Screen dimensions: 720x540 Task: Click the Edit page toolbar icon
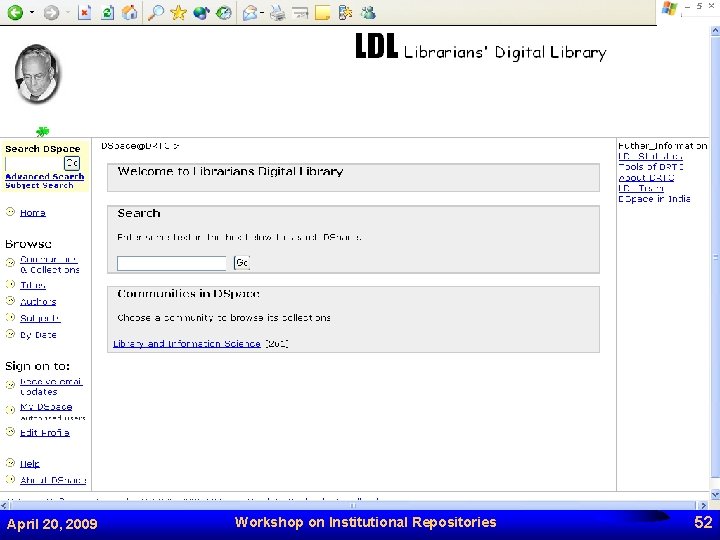[x=300, y=13]
